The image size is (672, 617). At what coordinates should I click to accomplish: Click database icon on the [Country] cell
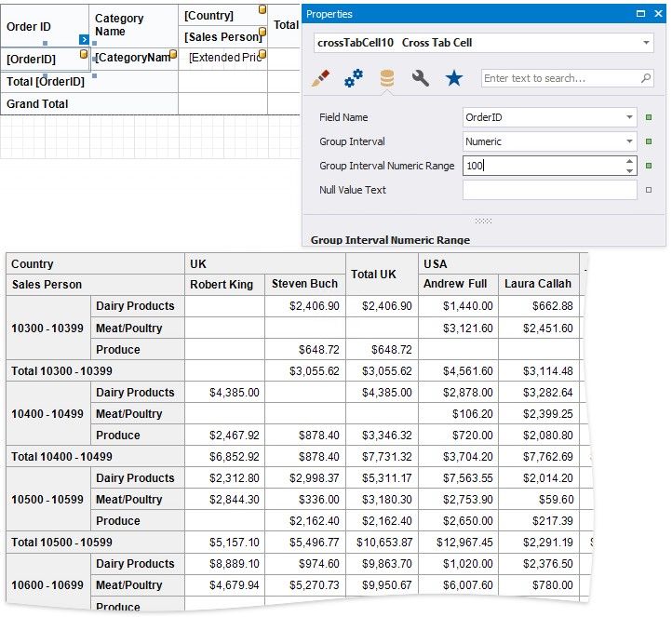(x=261, y=10)
